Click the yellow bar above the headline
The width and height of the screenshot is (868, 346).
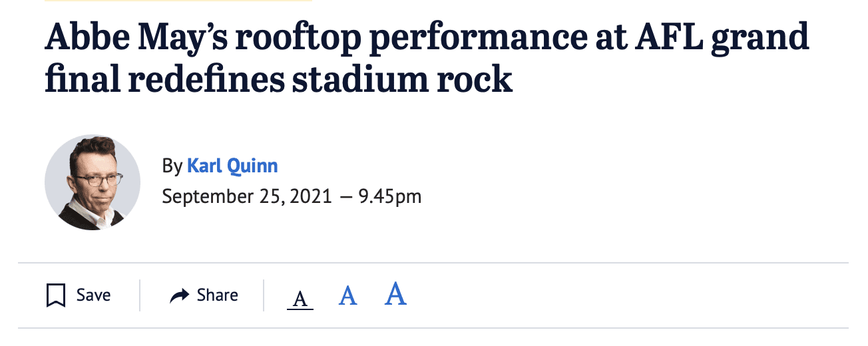[178, 1]
